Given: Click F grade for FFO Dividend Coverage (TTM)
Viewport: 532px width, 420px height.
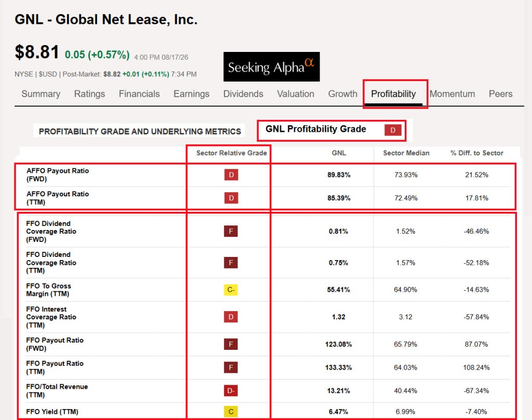Looking at the screenshot, I should click(231, 263).
